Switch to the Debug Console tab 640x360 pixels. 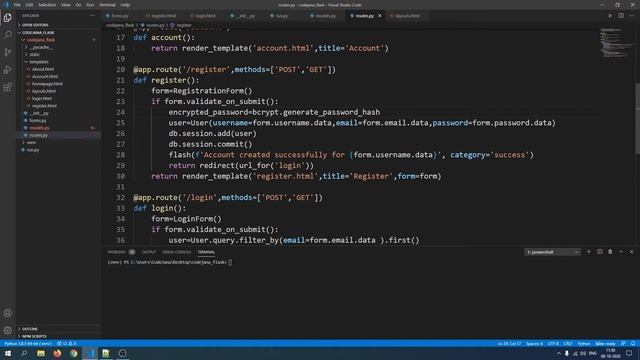pos(176,252)
